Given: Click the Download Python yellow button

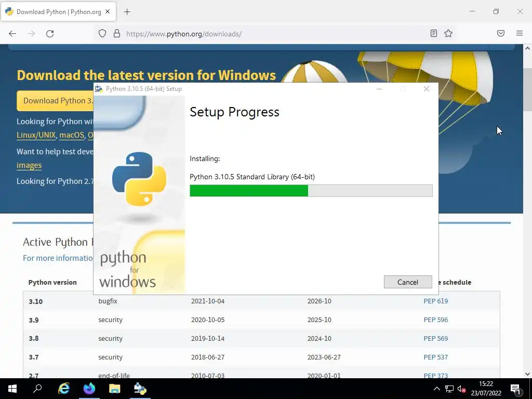Looking at the screenshot, I should pos(55,101).
